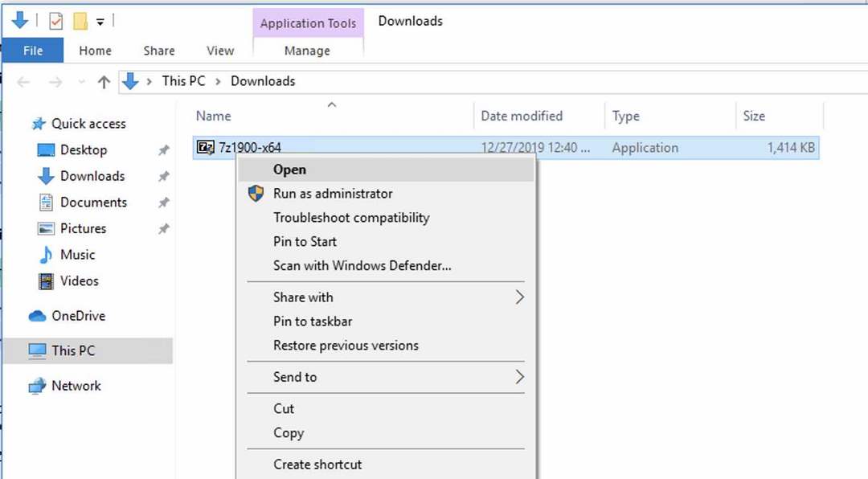
Task: Click the Application type cell
Action: click(645, 147)
